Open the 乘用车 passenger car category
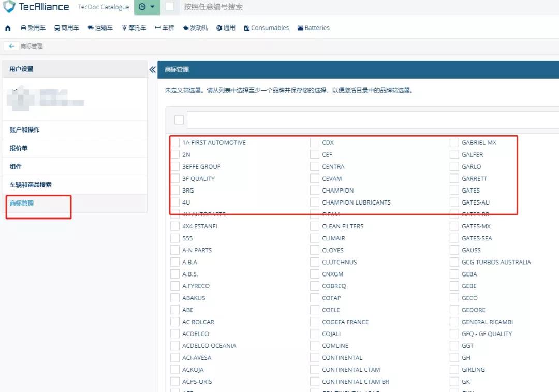 click(x=33, y=27)
